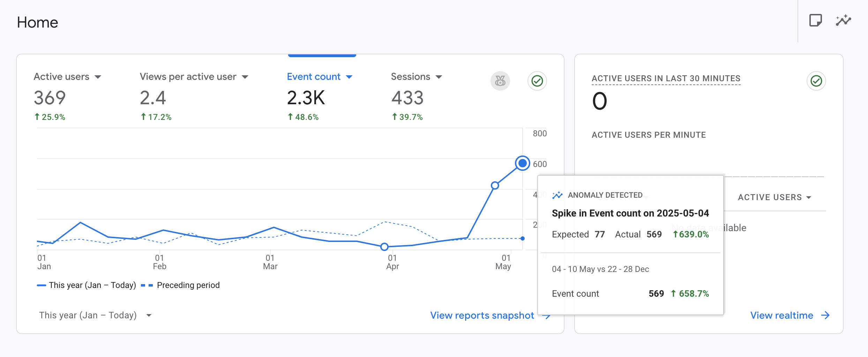Open the View realtime link
868x357 pixels.
pos(781,316)
